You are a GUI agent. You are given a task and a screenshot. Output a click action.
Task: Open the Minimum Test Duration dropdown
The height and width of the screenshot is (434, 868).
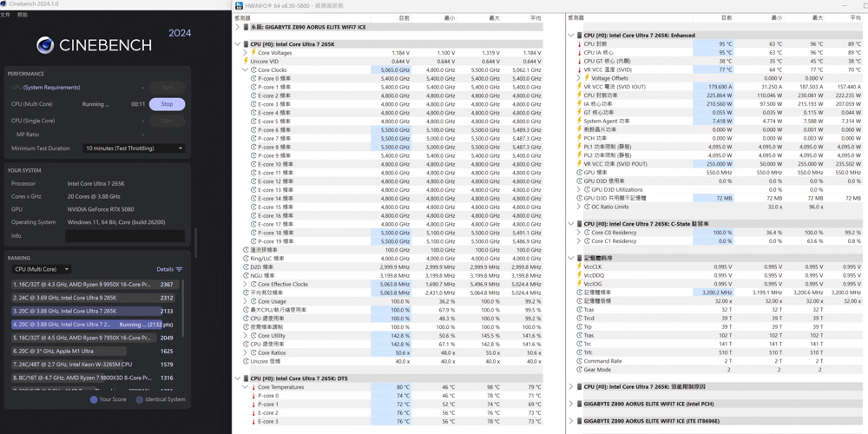[x=135, y=148]
